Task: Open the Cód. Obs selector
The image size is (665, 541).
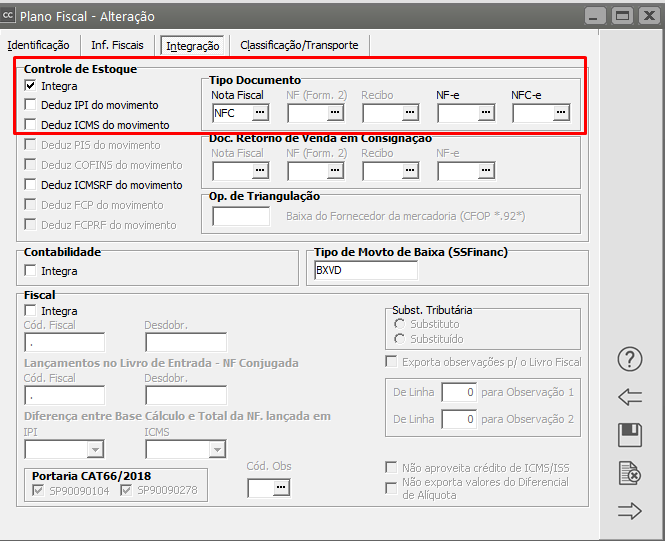Action: pos(280,487)
